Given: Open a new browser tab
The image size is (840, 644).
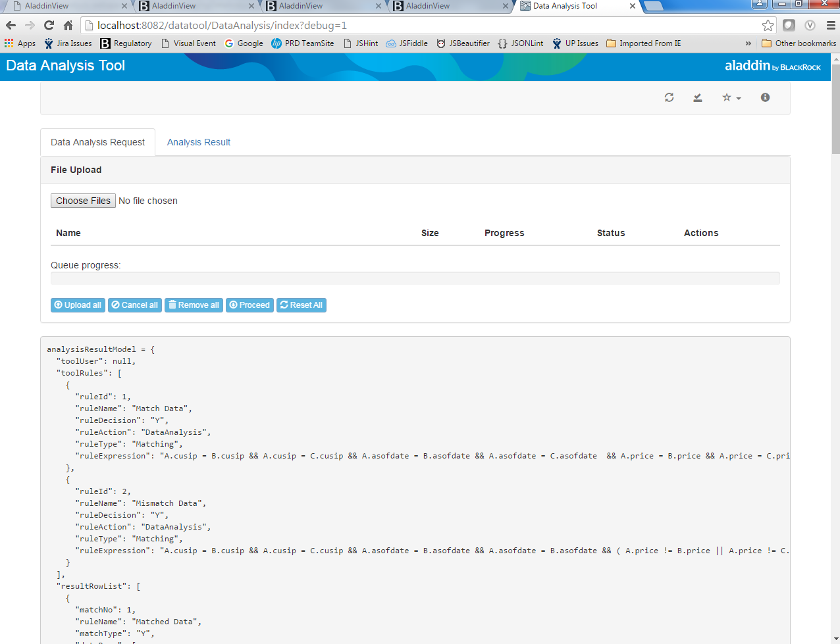Looking at the screenshot, I should (x=653, y=6).
